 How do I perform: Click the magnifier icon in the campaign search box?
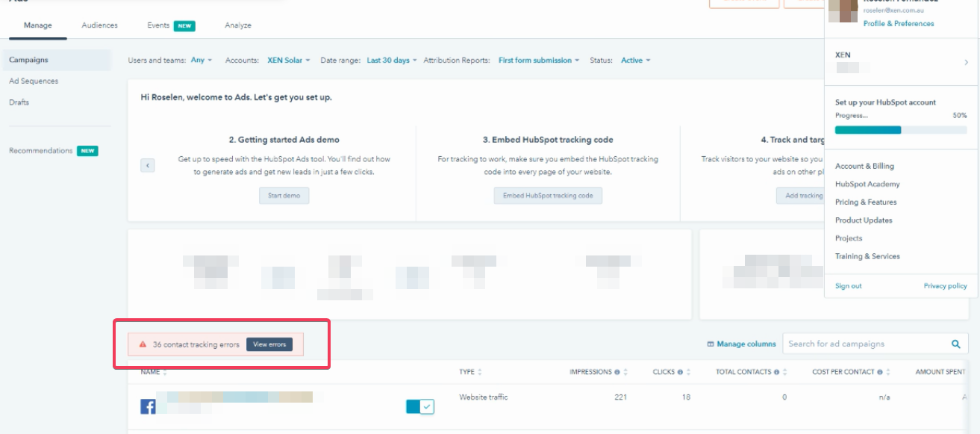[955, 344]
